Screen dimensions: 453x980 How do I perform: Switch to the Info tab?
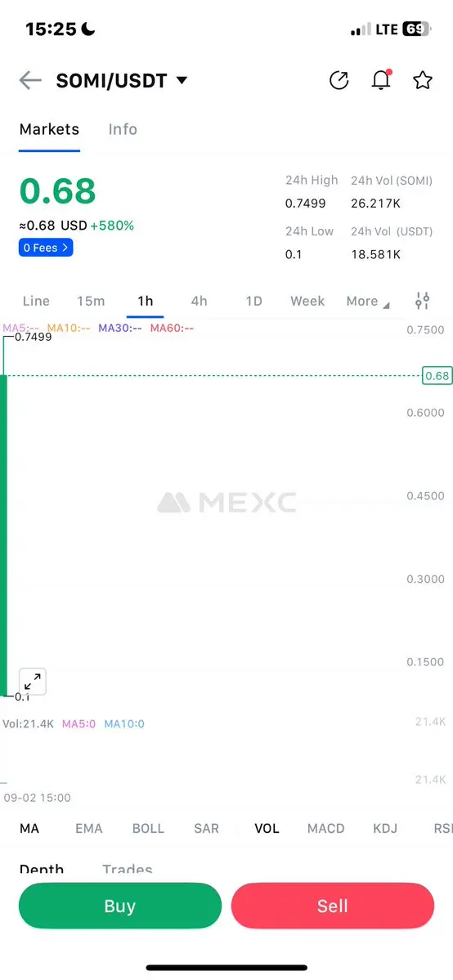click(123, 129)
